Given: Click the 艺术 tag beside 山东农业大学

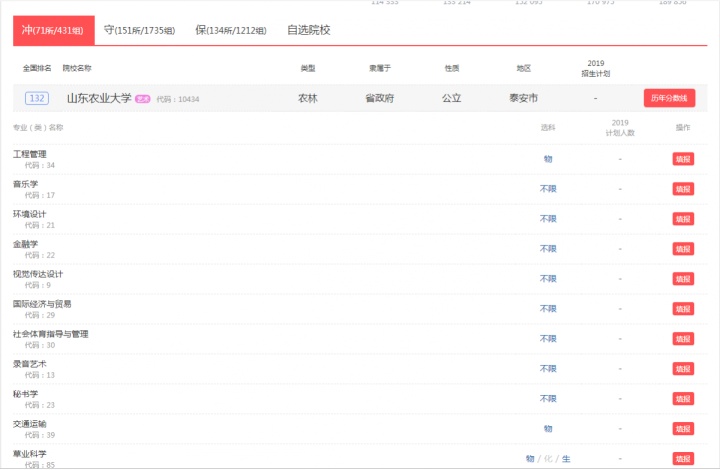Looking at the screenshot, I should coord(142,99).
